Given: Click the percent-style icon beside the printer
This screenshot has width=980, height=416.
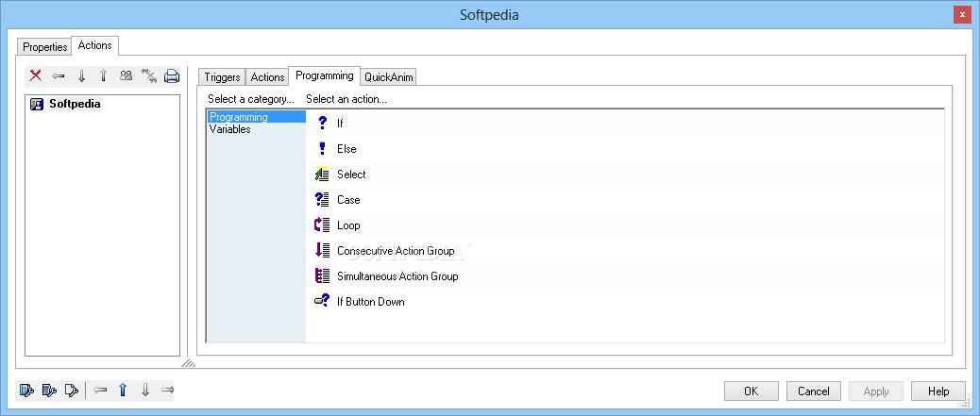Looking at the screenshot, I should (x=149, y=76).
